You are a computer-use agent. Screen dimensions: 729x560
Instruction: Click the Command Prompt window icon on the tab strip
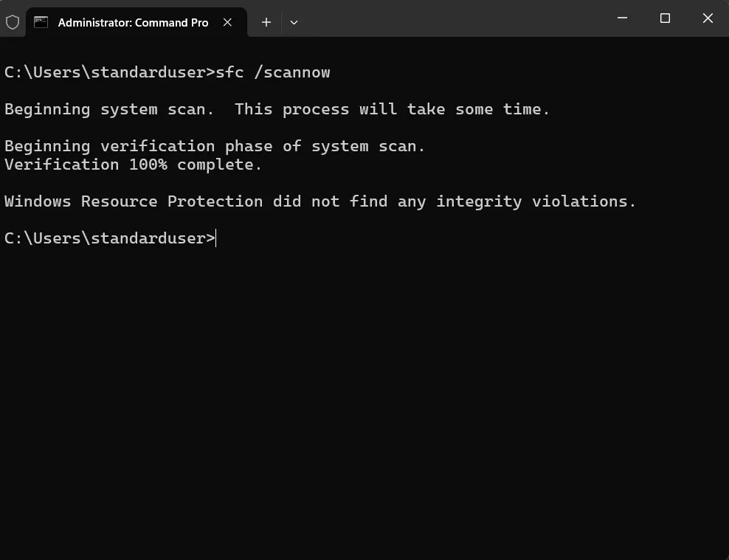click(43, 22)
